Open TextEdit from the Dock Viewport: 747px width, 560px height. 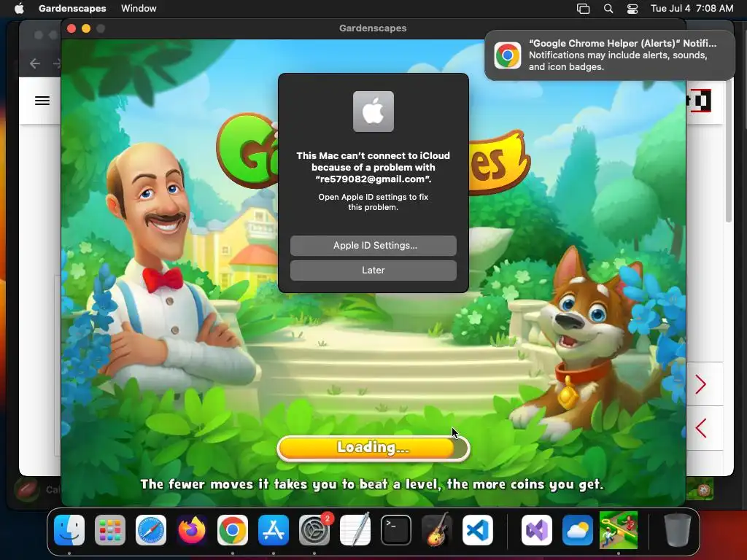click(x=355, y=530)
